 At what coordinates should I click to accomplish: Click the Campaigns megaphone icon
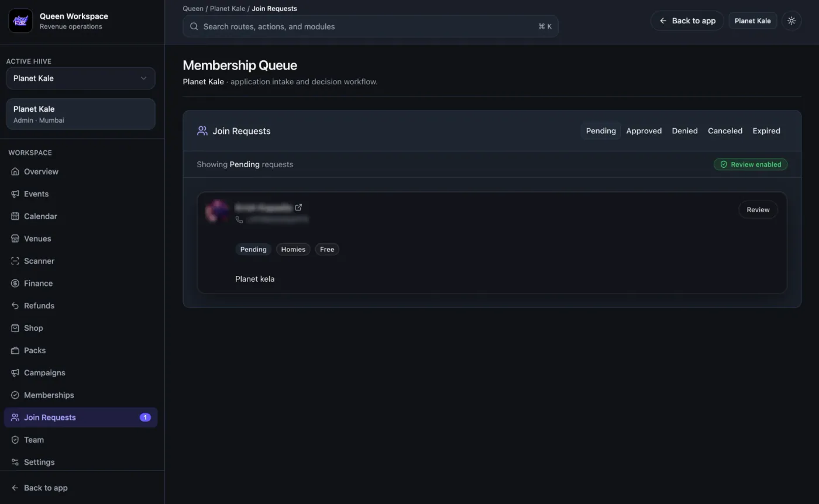point(15,373)
